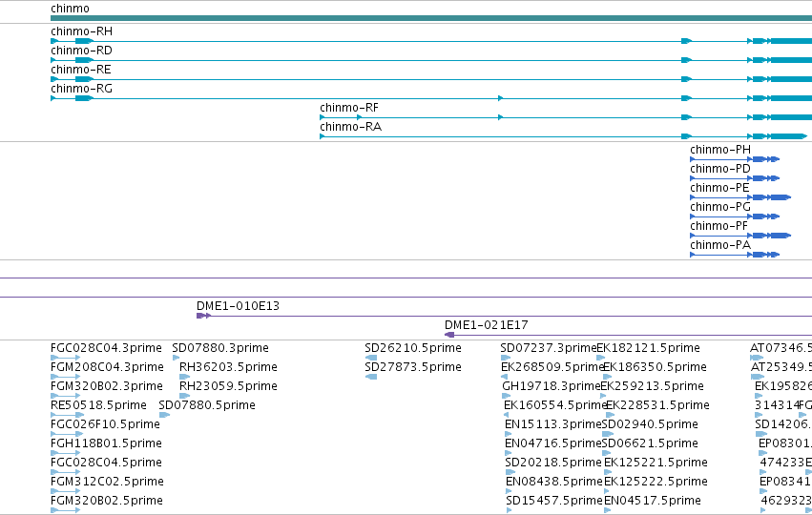The height and width of the screenshot is (515, 812).
Task: Select SD15457.5prime EST label
Action: point(554,501)
